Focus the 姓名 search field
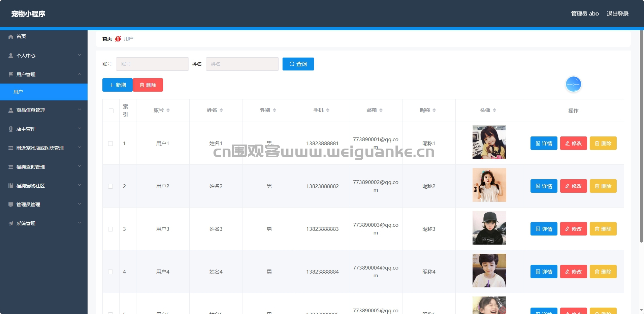 [x=242, y=64]
